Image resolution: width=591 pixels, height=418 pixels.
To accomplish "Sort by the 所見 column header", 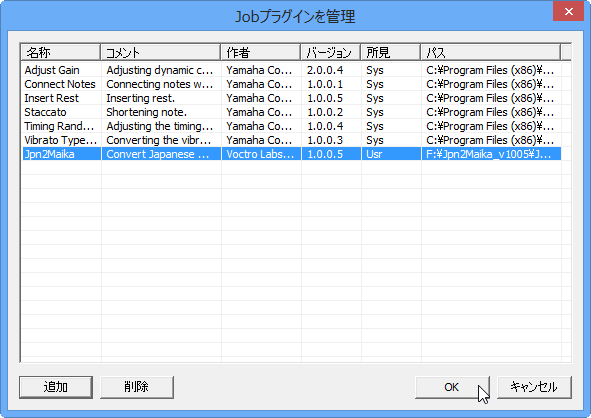I will pos(391,52).
